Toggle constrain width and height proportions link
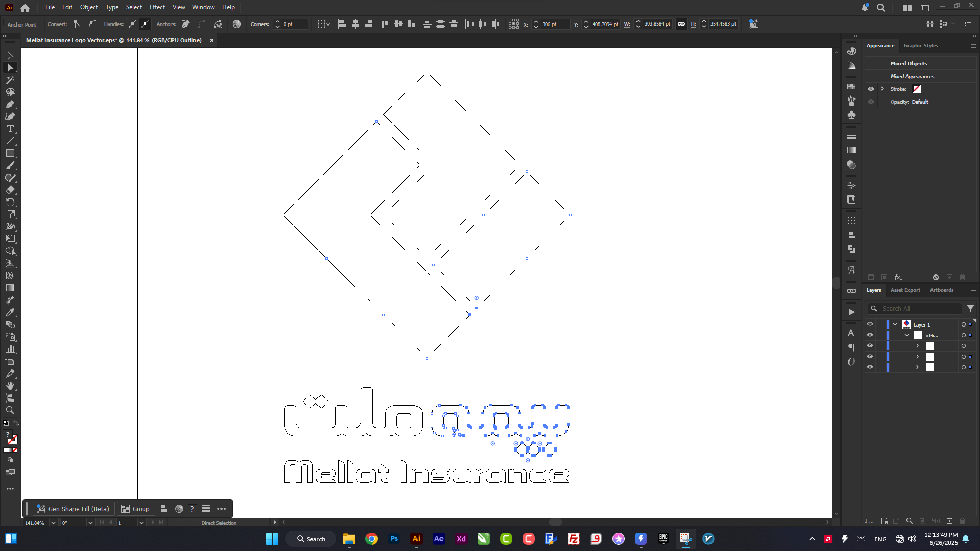Screen dimensions: 980x551 click(x=681, y=24)
